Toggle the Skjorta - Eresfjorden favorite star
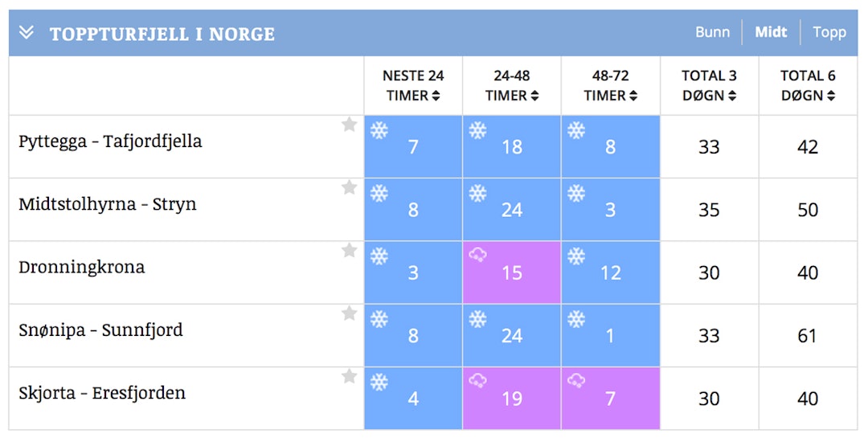Viewport: 868px width, 438px height. [x=349, y=376]
